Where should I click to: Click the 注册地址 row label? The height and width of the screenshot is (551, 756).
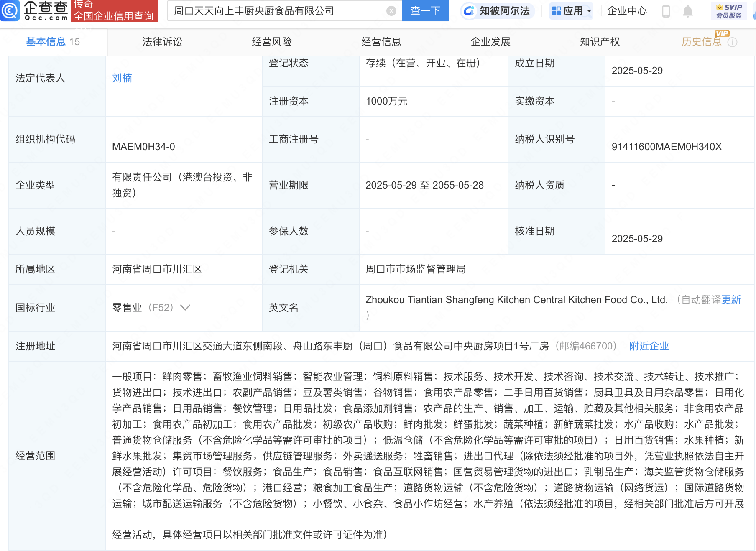click(35, 346)
